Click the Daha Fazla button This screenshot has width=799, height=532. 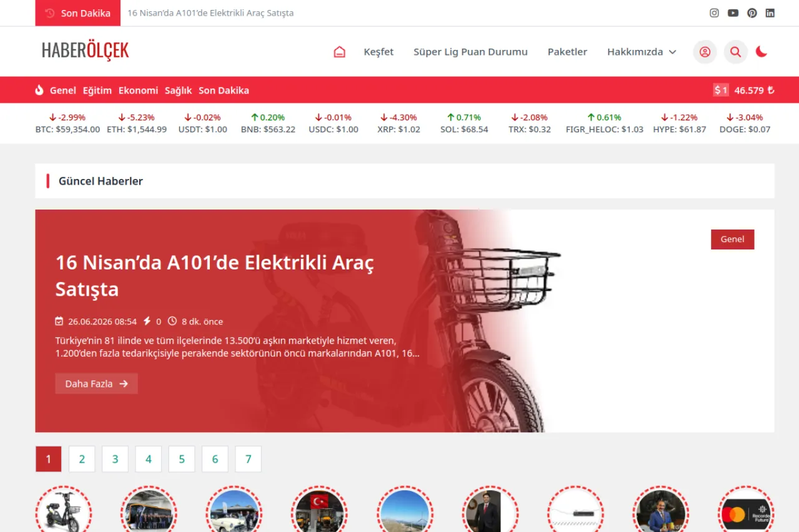coord(97,384)
